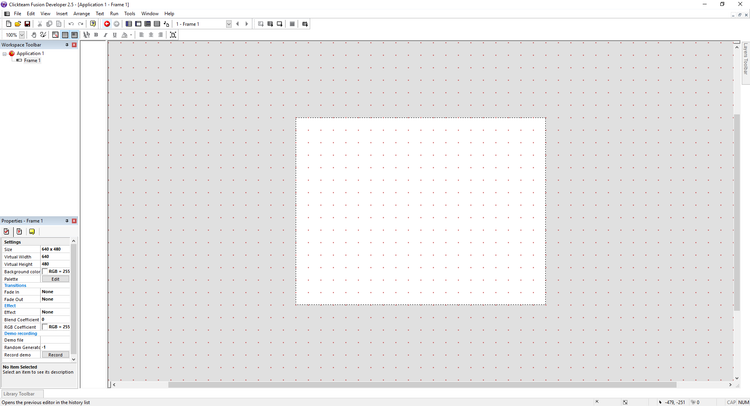Open the Arrange menu
Image resolution: width=750 pixels, height=406 pixels.
[81, 14]
